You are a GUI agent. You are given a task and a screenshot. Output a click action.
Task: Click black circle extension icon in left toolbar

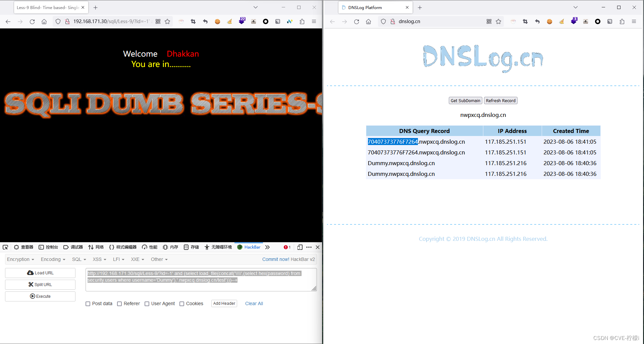(x=266, y=21)
